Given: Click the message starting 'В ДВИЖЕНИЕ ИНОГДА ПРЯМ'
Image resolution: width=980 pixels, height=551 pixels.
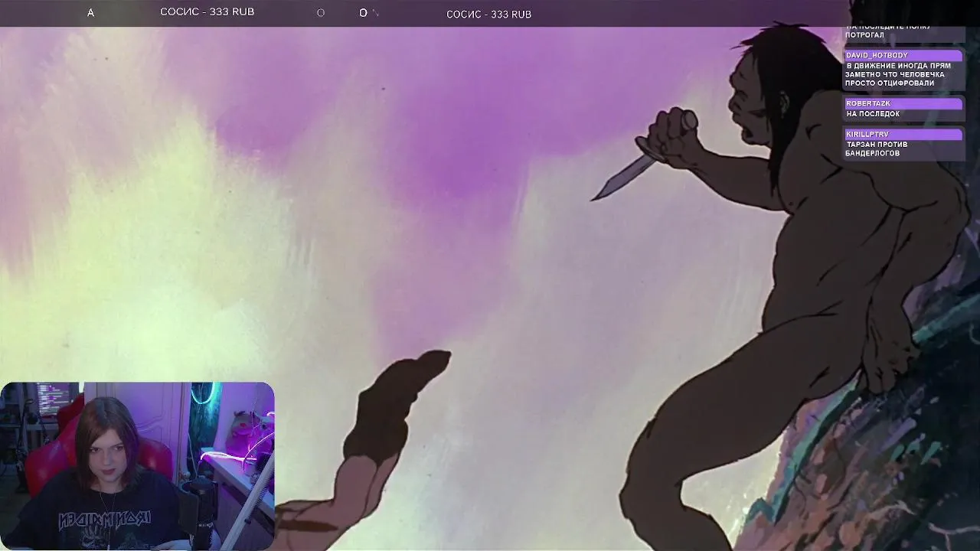Looking at the screenshot, I should click(x=898, y=74).
